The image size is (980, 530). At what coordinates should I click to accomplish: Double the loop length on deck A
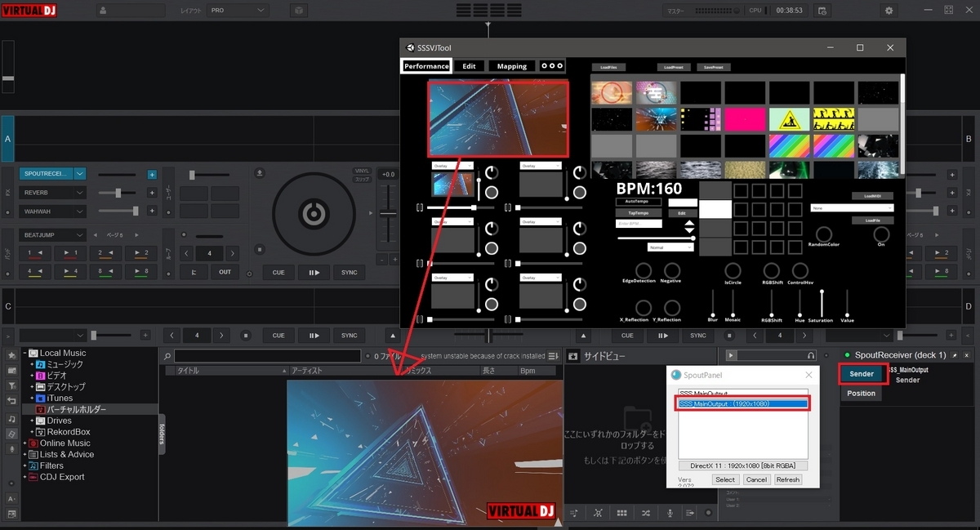(x=232, y=253)
